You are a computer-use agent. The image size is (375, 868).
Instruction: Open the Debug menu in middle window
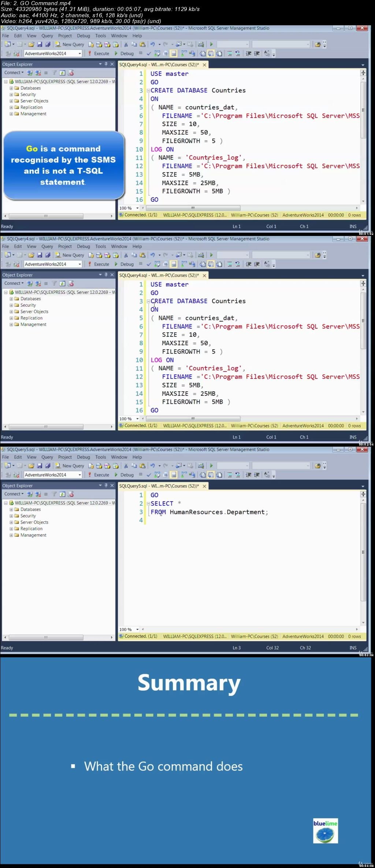[83, 246]
